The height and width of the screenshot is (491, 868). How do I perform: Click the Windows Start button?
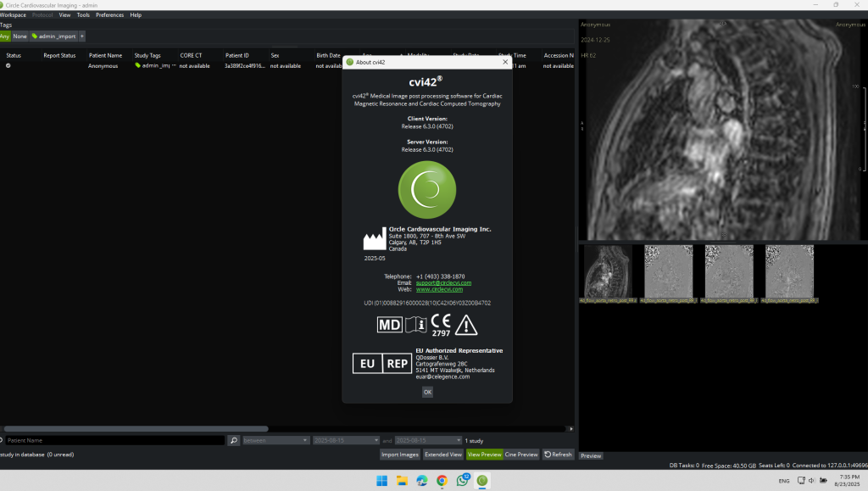point(381,481)
